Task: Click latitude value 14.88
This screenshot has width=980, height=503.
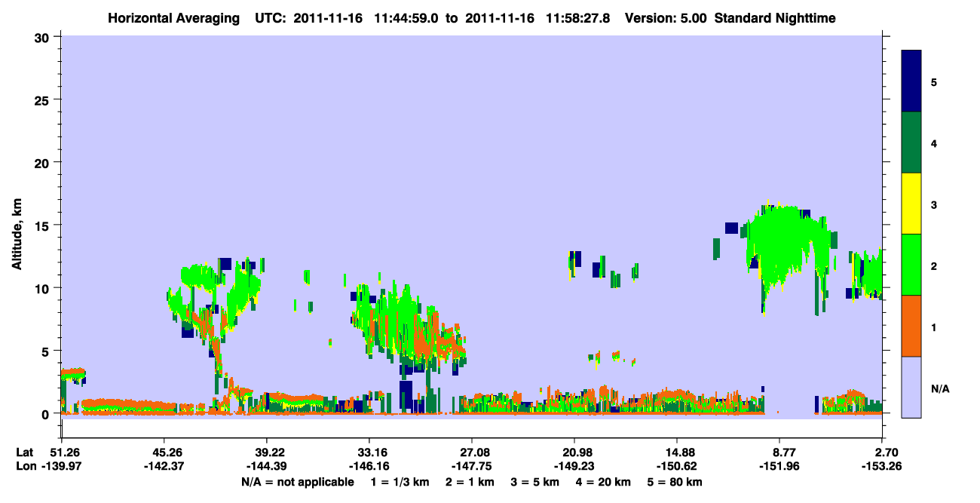Action: tap(677, 452)
